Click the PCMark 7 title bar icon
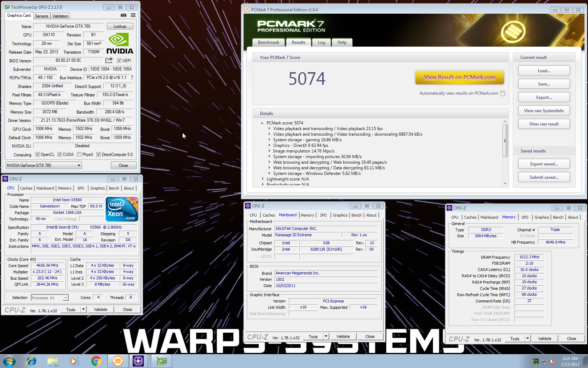588x368 pixels. point(247,10)
